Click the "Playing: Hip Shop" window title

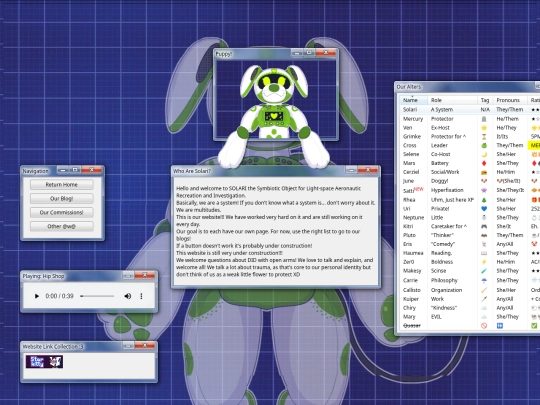pos(43,276)
